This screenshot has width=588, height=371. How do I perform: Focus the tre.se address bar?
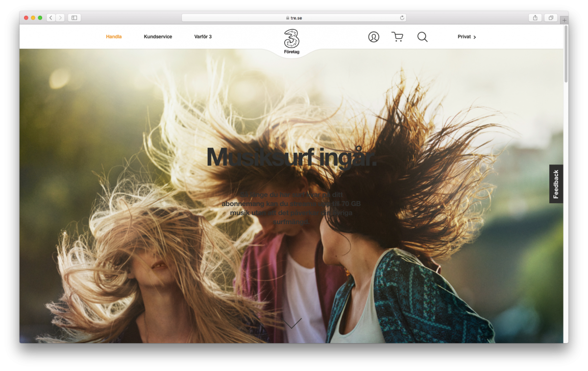tap(294, 18)
